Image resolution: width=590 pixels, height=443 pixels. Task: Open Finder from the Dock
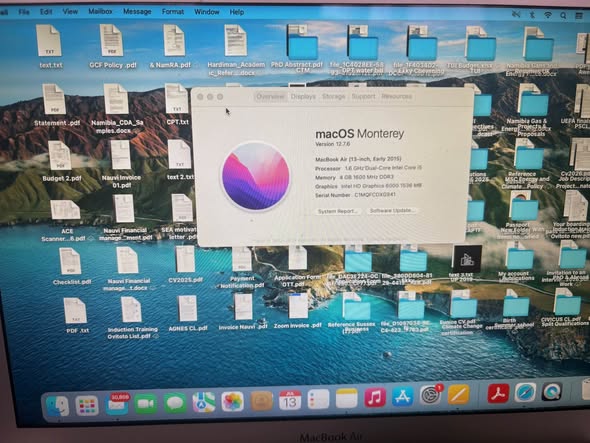[x=58, y=406]
